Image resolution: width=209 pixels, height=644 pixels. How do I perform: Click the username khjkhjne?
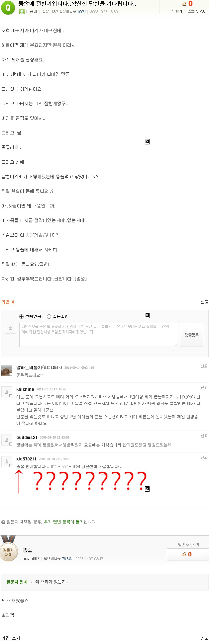point(25,389)
